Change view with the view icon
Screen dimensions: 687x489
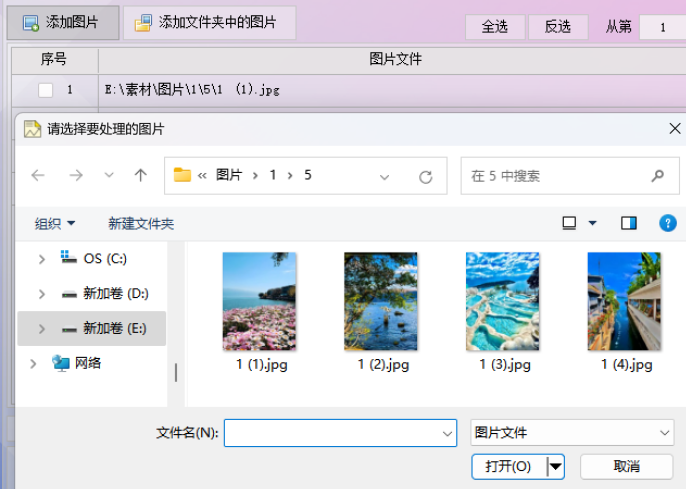click(569, 223)
